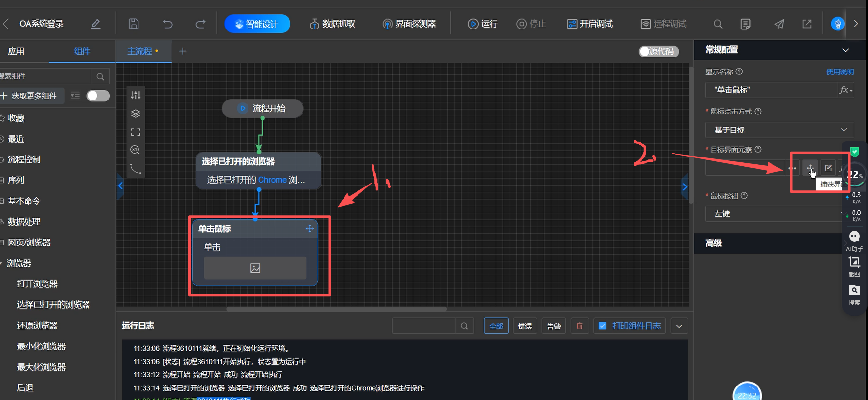Open fx expression dropdown for 显示名称

coord(845,90)
